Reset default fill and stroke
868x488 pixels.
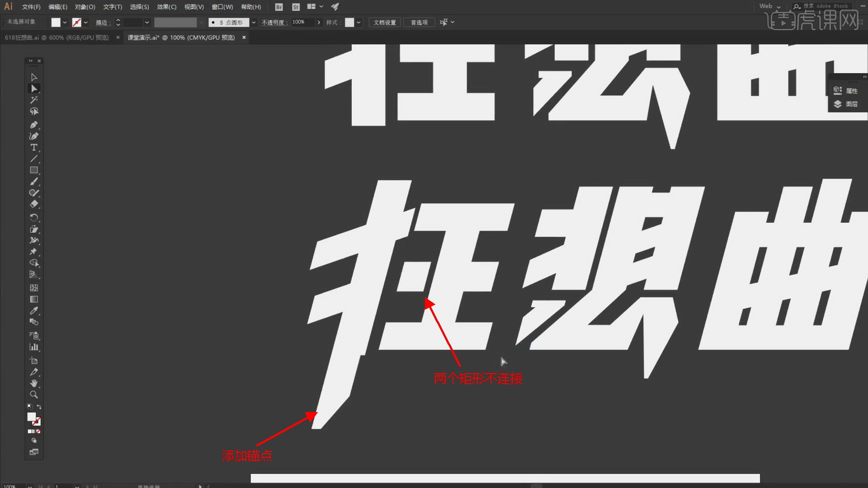(x=30, y=407)
